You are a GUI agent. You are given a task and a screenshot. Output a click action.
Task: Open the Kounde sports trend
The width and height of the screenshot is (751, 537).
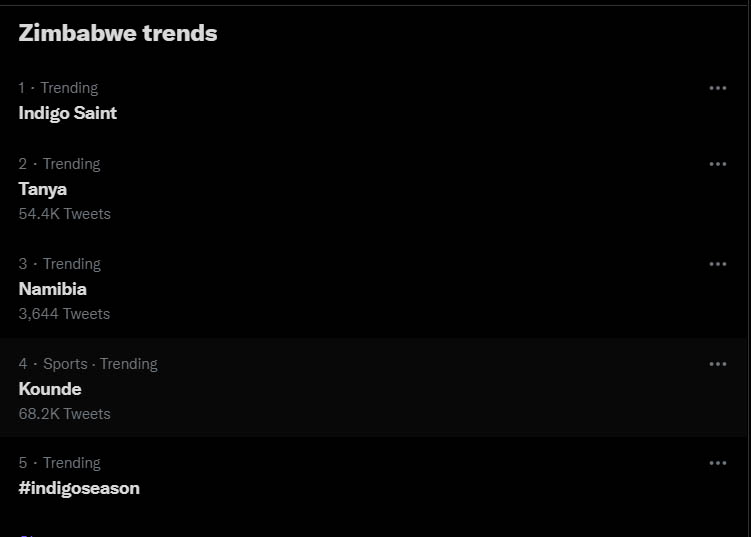click(x=50, y=389)
